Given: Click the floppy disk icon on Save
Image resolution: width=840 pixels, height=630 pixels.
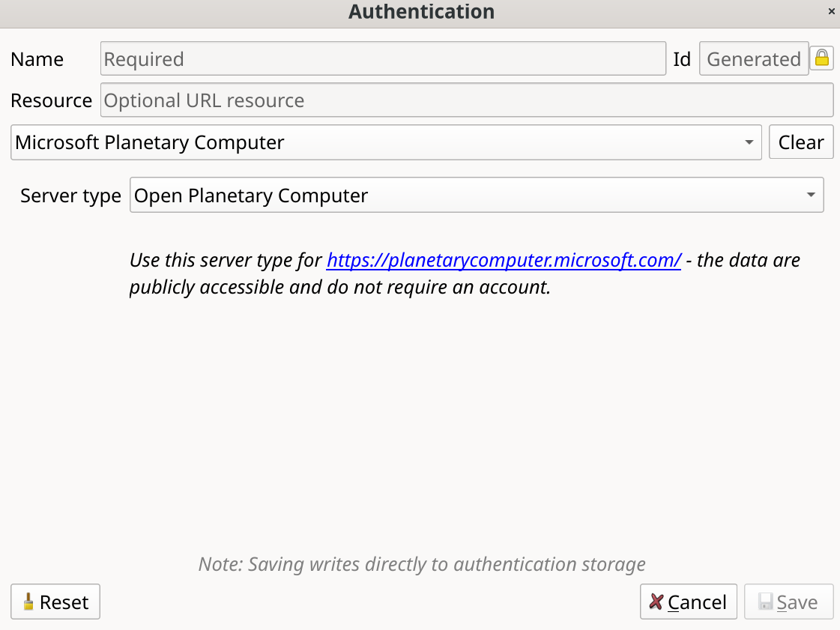Looking at the screenshot, I should click(x=766, y=602).
